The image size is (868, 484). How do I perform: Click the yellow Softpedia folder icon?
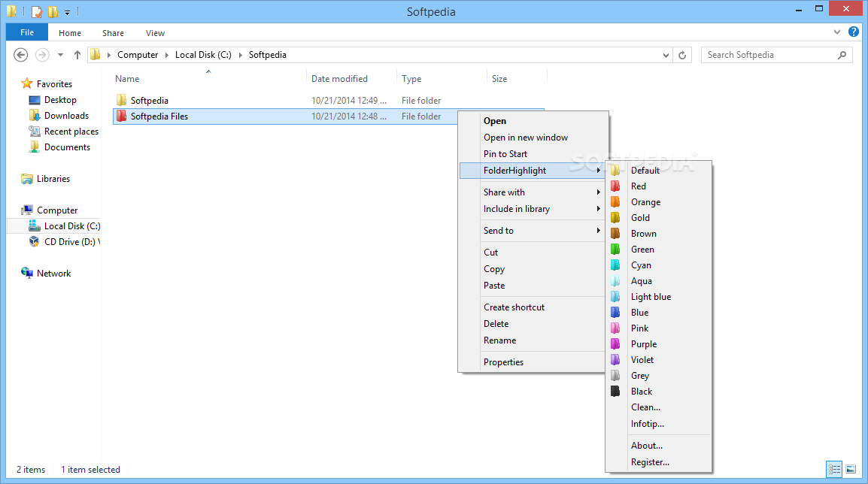click(121, 100)
